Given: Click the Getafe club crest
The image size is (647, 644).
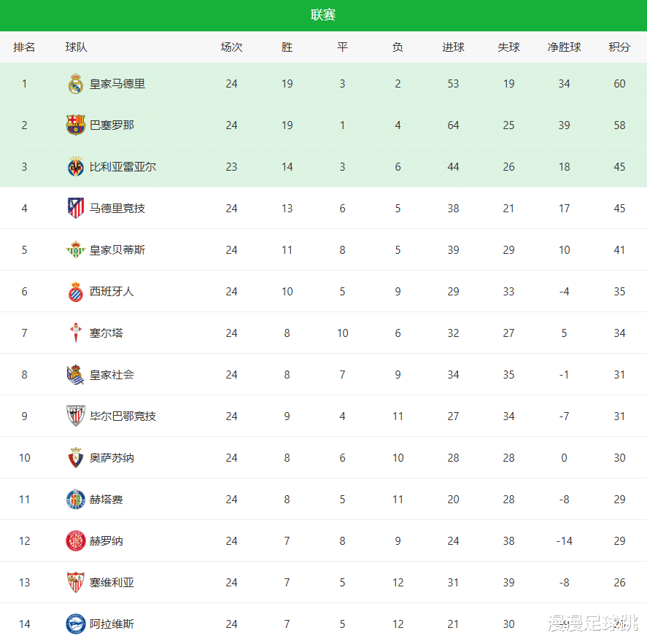Looking at the screenshot, I should pyautogui.click(x=76, y=500).
